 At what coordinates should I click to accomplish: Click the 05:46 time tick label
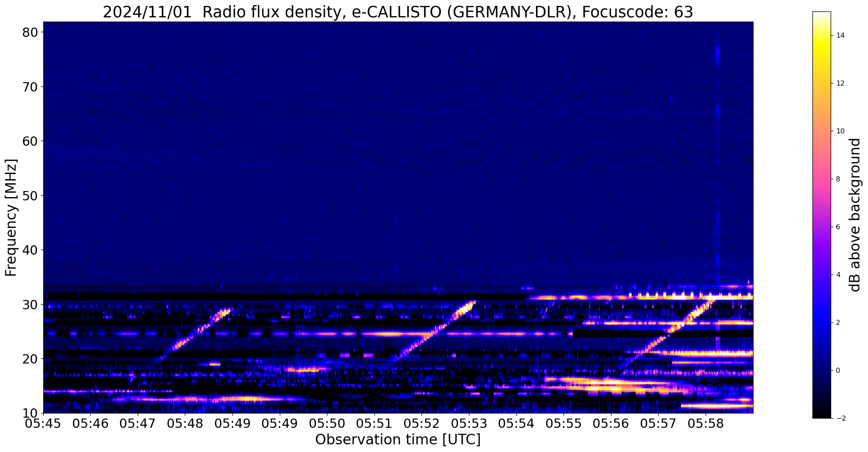point(91,424)
